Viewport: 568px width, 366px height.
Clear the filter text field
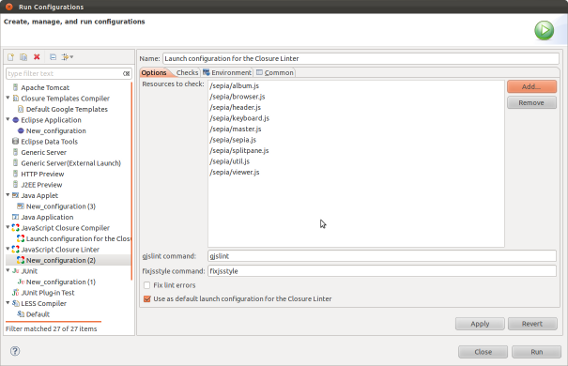[126, 74]
